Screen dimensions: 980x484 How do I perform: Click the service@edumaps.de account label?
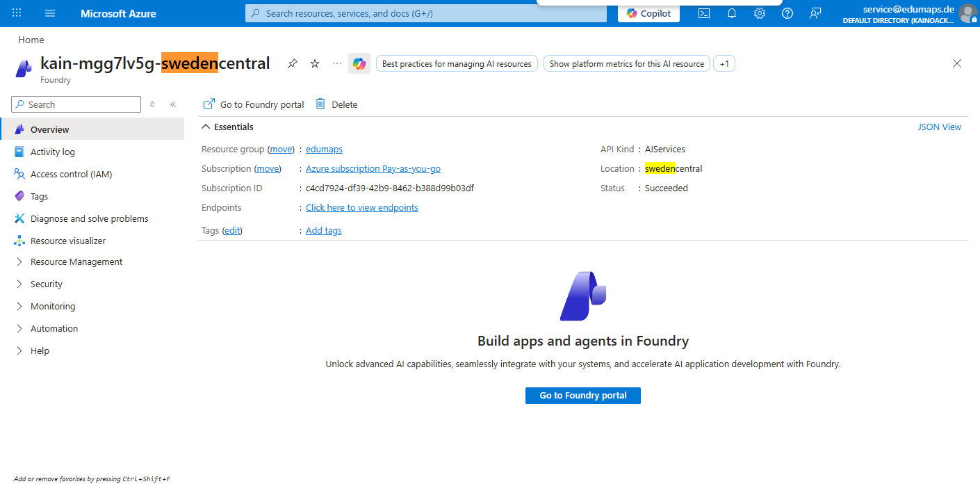908,9
